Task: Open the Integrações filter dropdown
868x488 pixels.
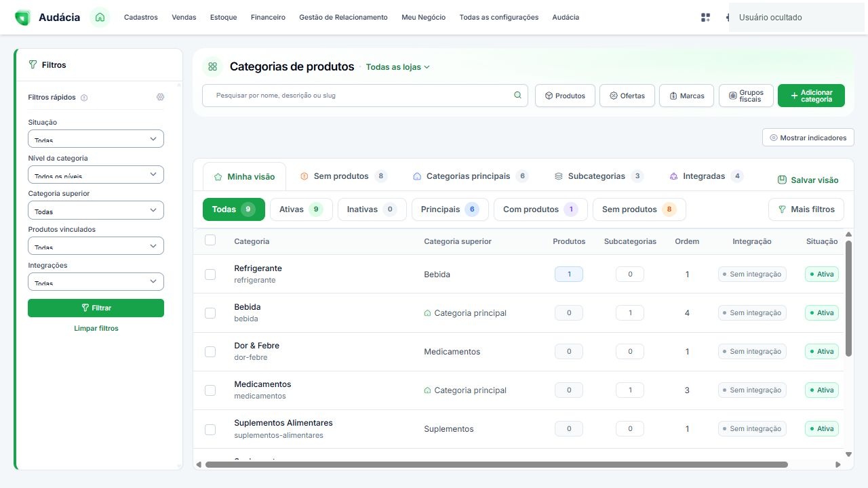Action: [x=96, y=282]
